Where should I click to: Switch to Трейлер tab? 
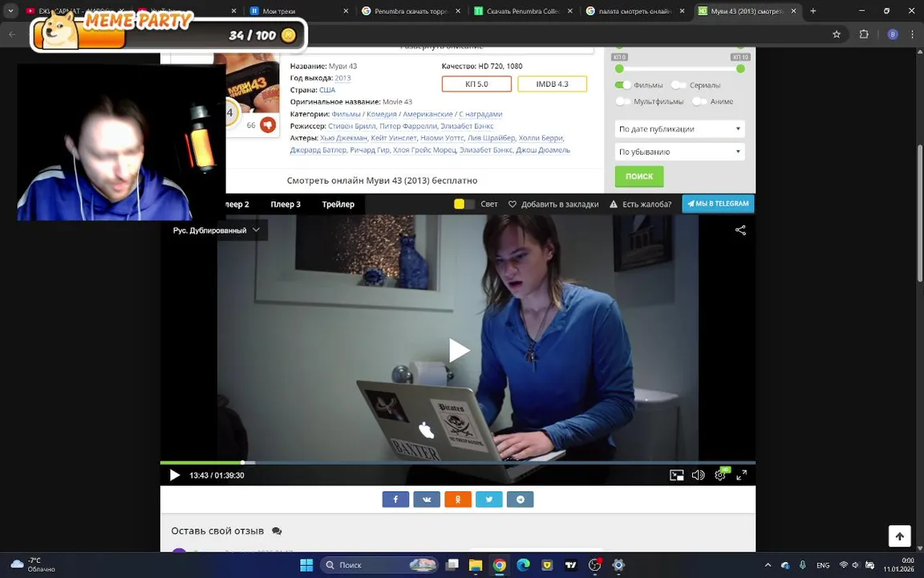click(338, 204)
